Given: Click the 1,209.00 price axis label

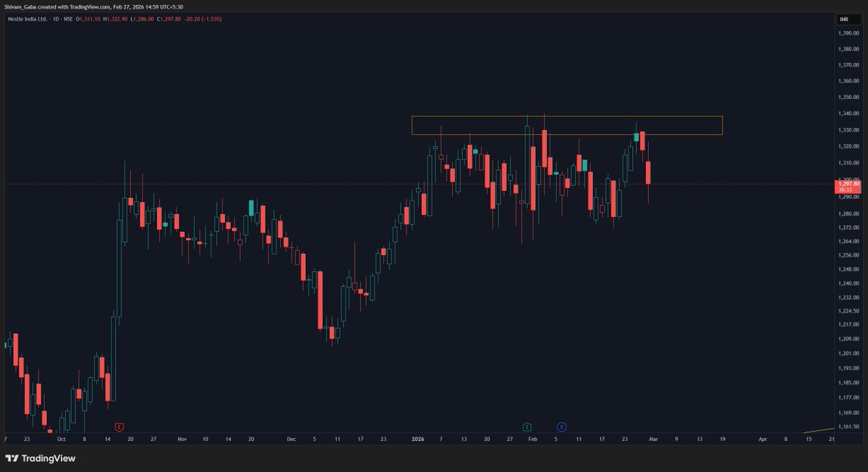Looking at the screenshot, I should click(847, 339).
